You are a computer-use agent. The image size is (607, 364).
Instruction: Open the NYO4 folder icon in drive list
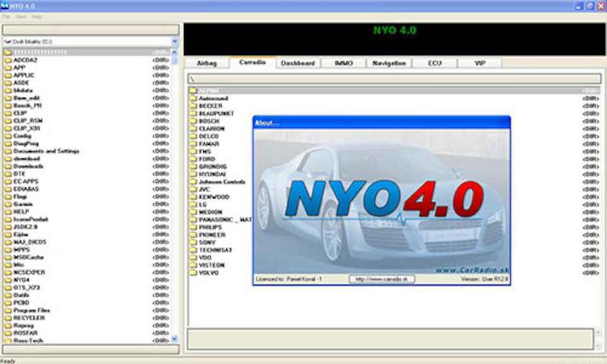8,280
